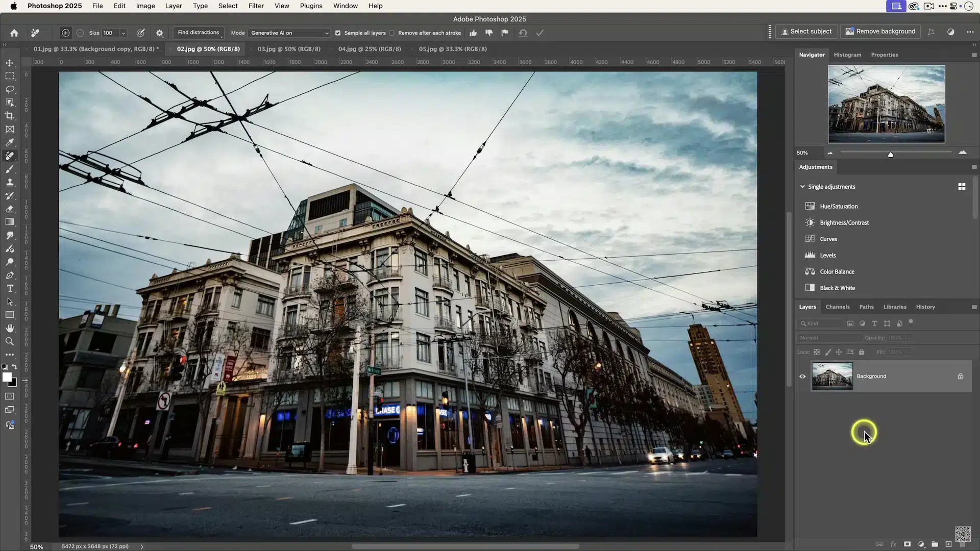Hide the Background layer
Screen dimensions: 980x551
point(802,376)
